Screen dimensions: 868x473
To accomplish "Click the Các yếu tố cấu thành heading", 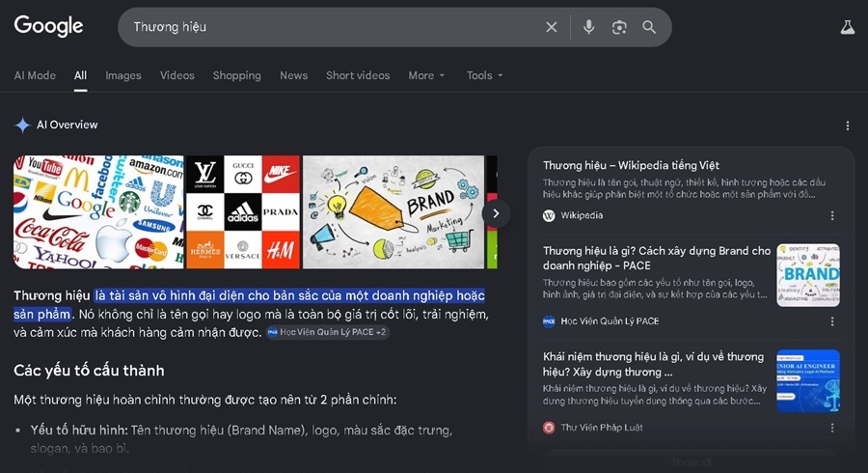I will coord(89,371).
